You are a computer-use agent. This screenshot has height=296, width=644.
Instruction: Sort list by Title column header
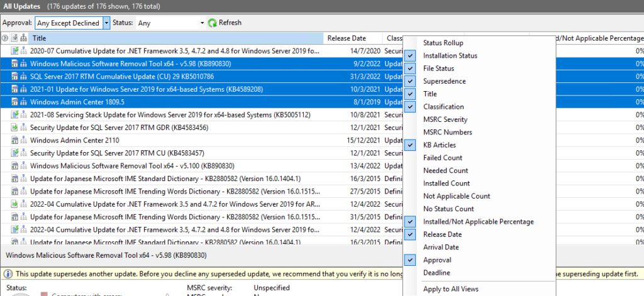176,38
